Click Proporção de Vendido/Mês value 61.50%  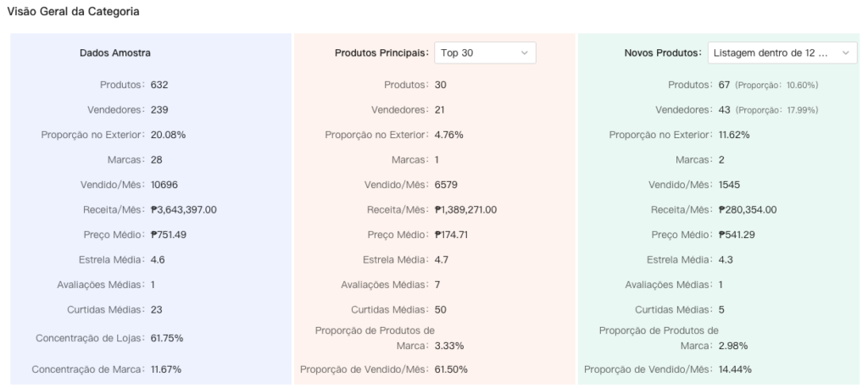pos(451,369)
